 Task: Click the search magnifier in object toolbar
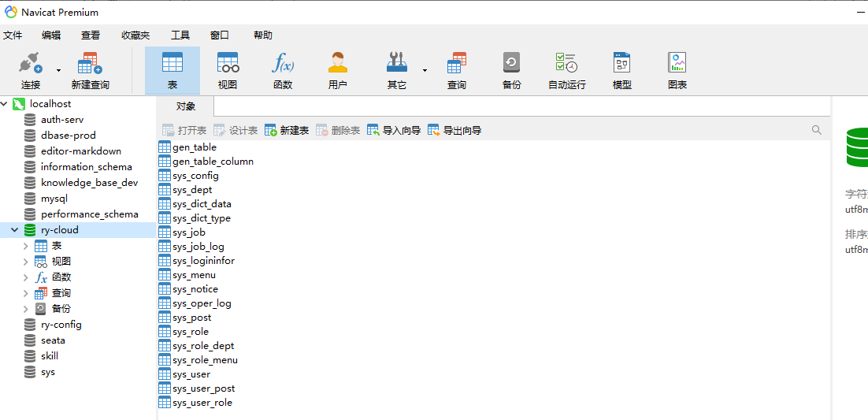pos(817,130)
